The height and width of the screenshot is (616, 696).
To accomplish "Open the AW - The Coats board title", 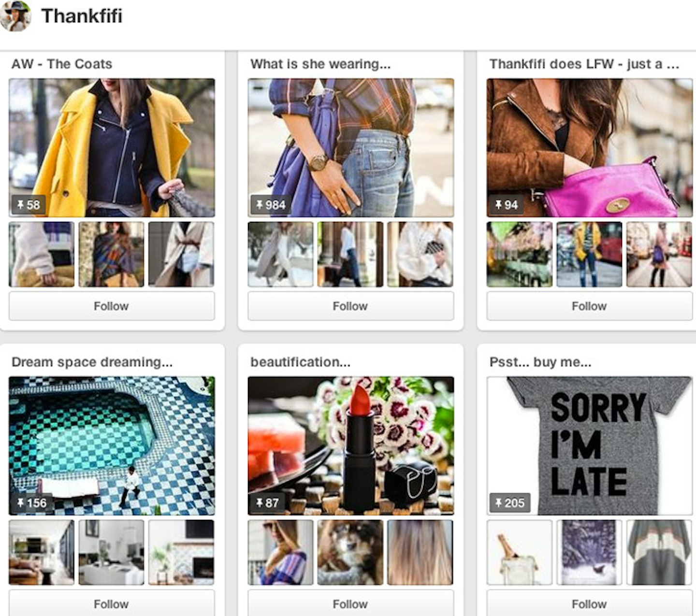I will (62, 64).
